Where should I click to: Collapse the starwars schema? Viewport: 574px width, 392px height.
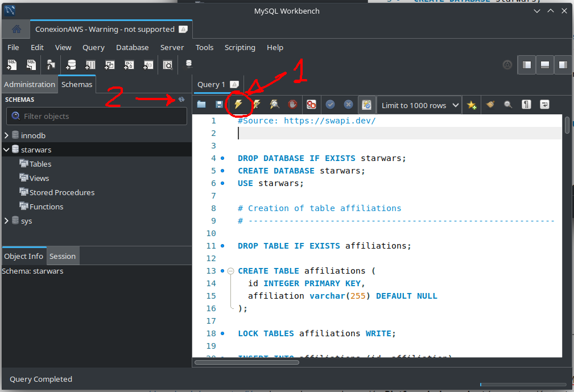point(5,149)
